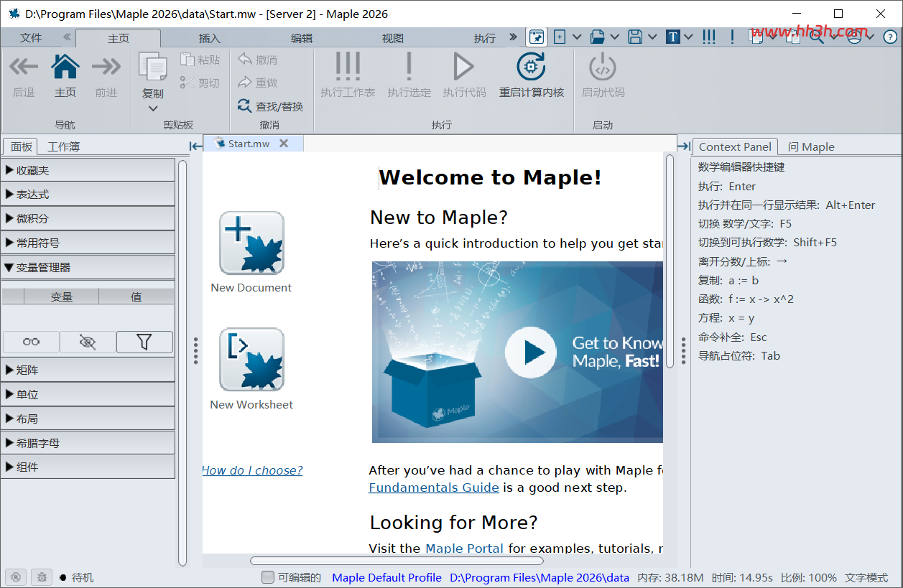
Task: Switch to the 执行 ribbon tab
Action: coord(485,38)
